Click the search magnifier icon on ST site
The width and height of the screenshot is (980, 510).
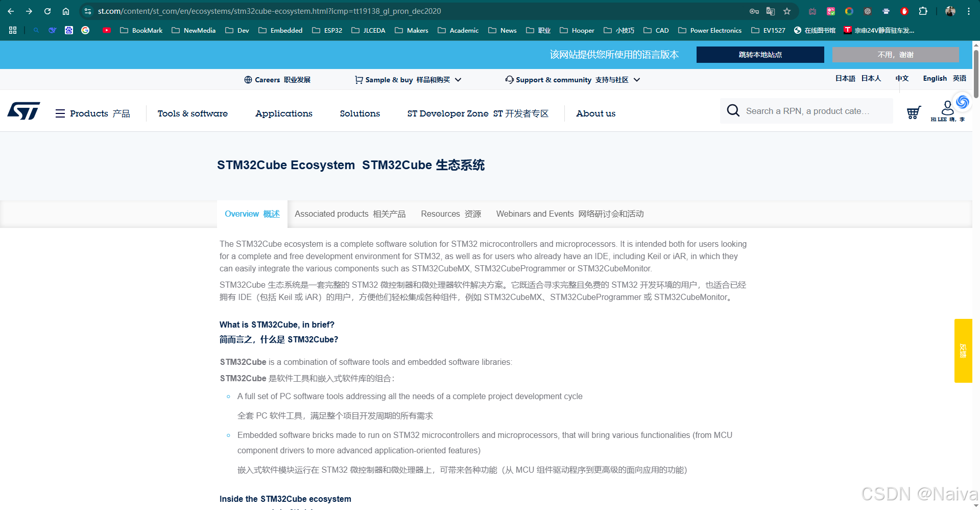733,110
